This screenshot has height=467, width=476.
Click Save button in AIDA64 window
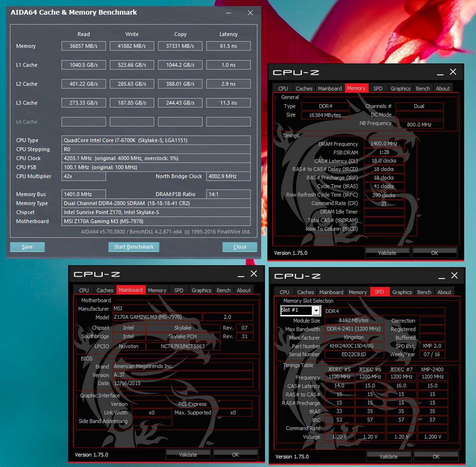27,247
